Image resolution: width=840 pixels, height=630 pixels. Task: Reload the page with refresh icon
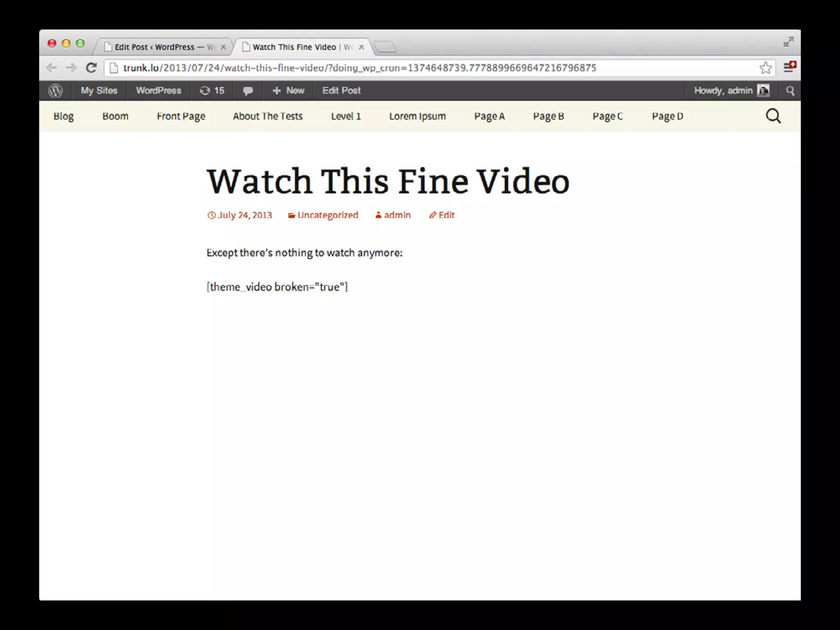tap(91, 68)
